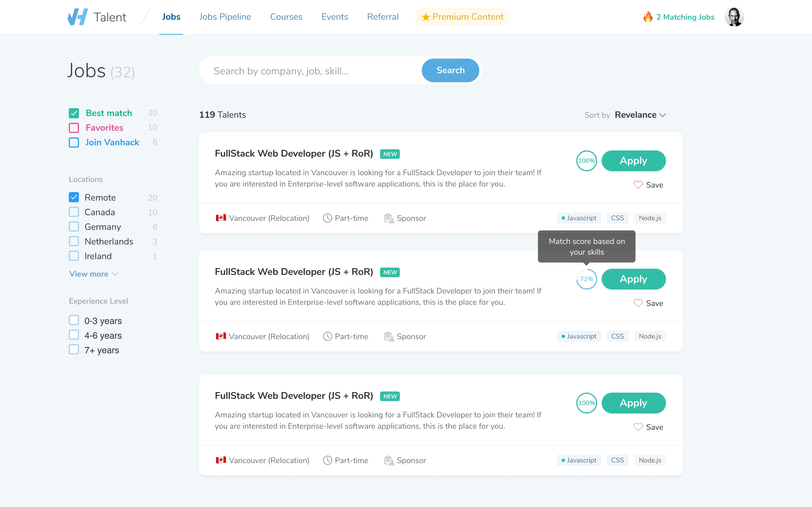
Task: Click the star icon in Premium Content
Action: (425, 16)
